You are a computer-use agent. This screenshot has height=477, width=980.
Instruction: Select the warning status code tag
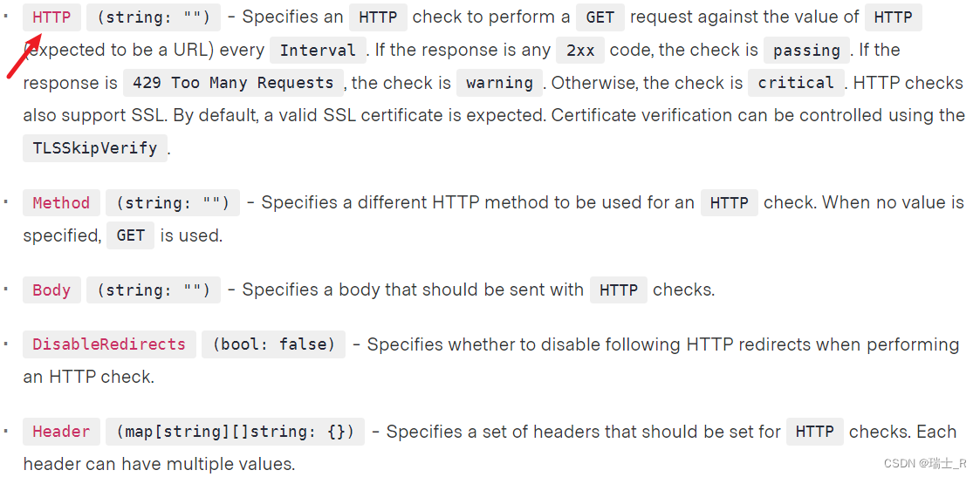(x=499, y=84)
